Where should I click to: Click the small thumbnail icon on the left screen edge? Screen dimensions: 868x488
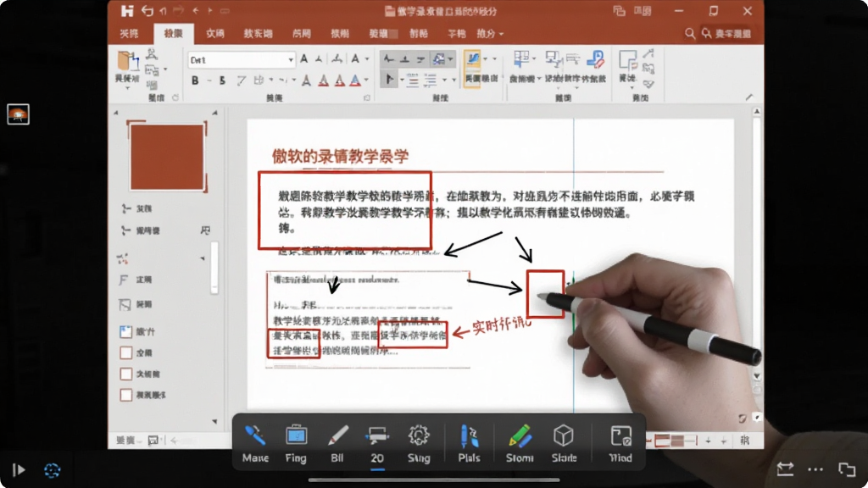pos(19,114)
